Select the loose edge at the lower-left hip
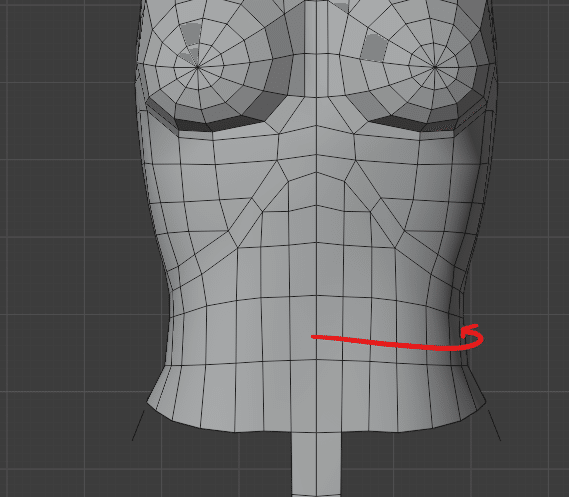Image resolution: width=569 pixels, height=497 pixels. tap(138, 426)
